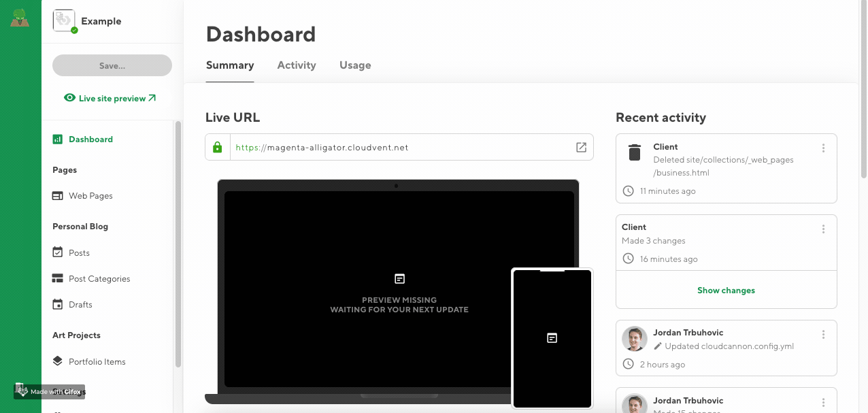Click the Personal Blog section heading
This screenshot has height=413, width=868.
[x=80, y=227]
